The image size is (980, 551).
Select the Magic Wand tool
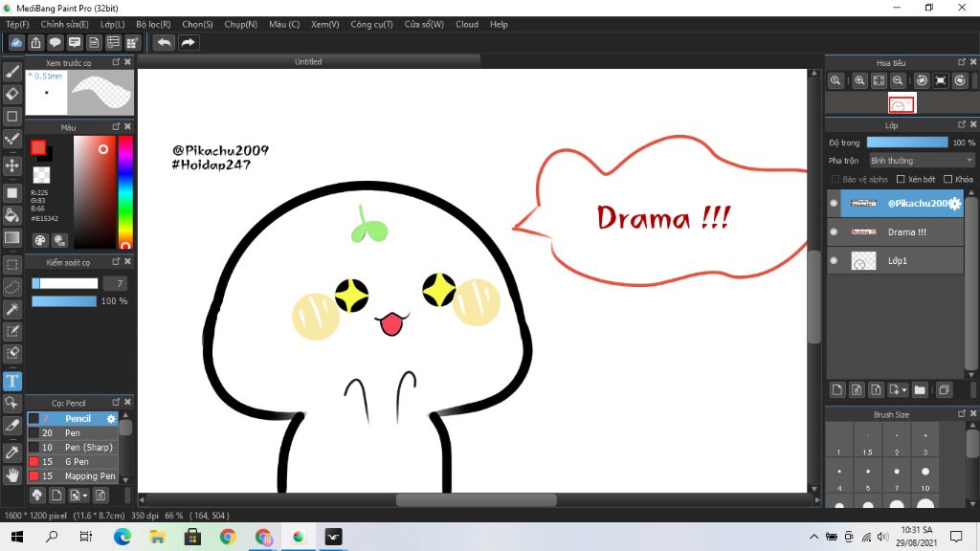coord(11,309)
